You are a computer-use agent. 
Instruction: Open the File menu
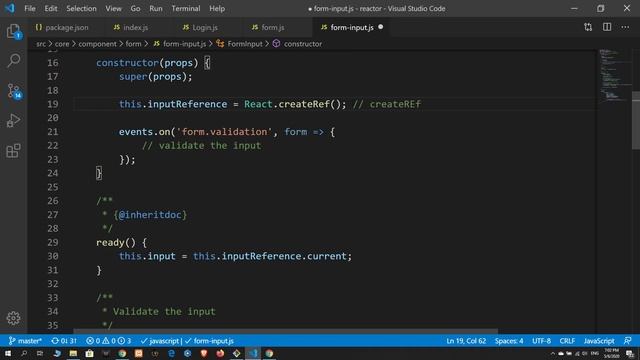(x=30, y=8)
